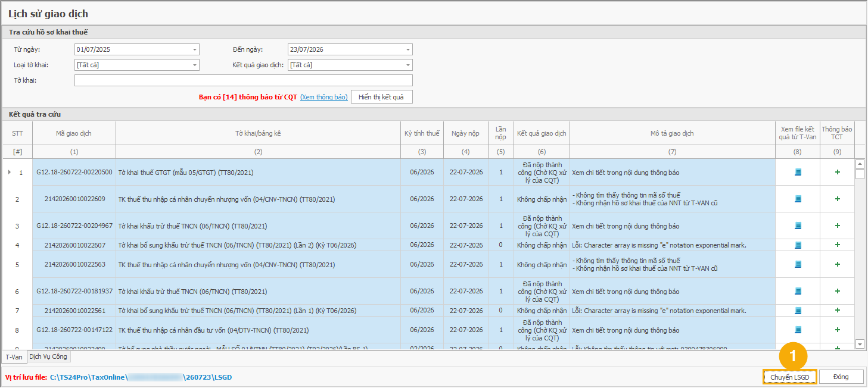Select transaction code '21420260010022609'
This screenshot has height=388, width=868.
click(74, 199)
